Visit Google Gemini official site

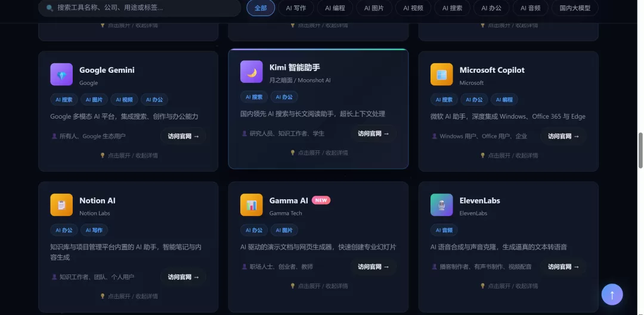coord(183,137)
